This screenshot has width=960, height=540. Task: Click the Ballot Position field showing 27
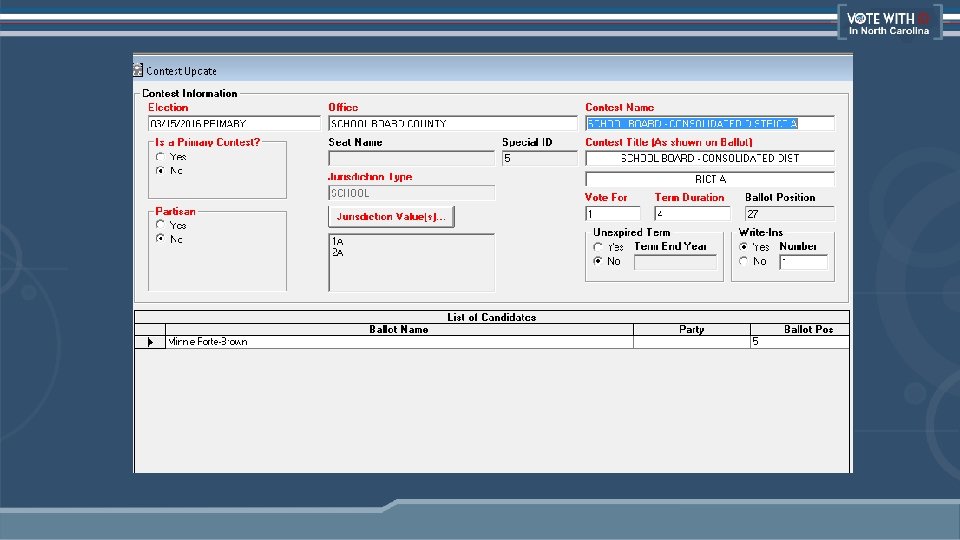[789, 214]
